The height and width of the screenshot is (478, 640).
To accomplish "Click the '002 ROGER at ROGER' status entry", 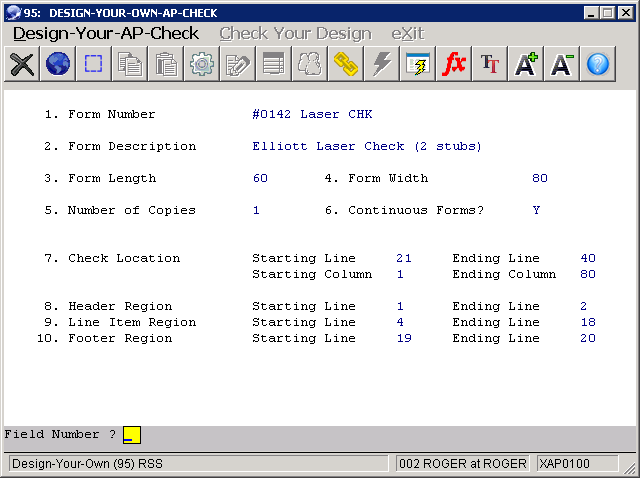I will coord(462,464).
